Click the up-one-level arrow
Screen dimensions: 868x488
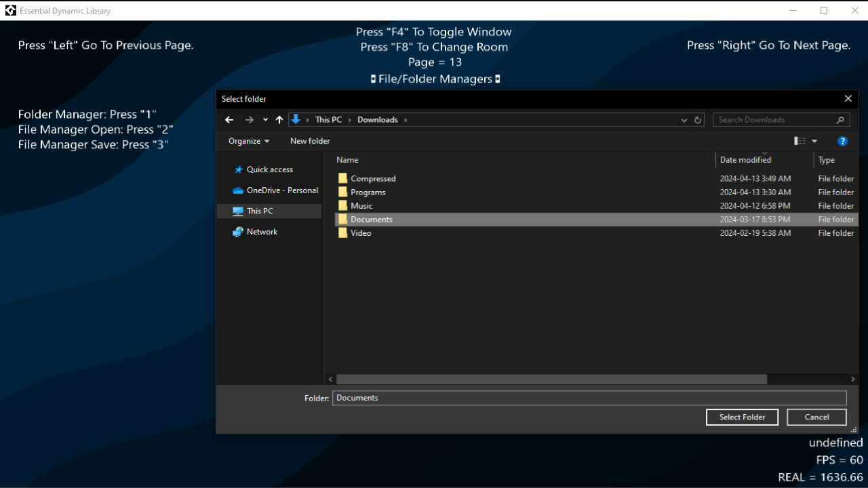279,119
